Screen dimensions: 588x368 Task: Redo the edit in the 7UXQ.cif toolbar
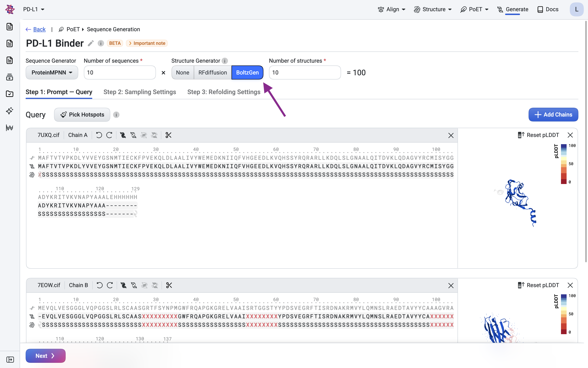coord(109,135)
